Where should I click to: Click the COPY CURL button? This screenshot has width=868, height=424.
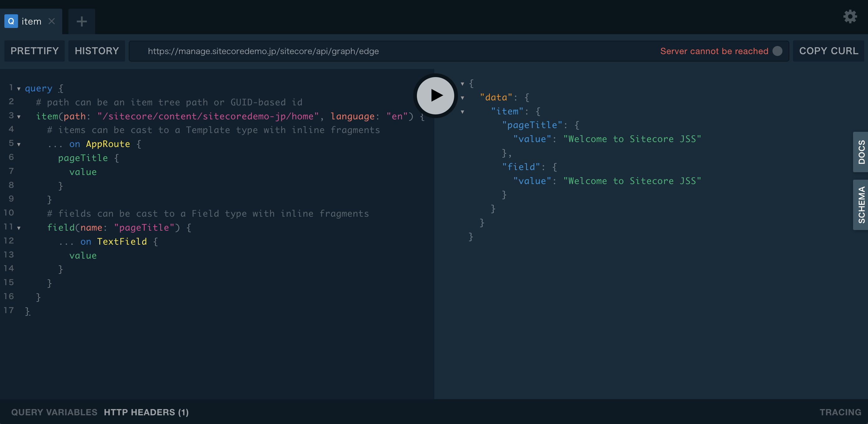(x=828, y=51)
